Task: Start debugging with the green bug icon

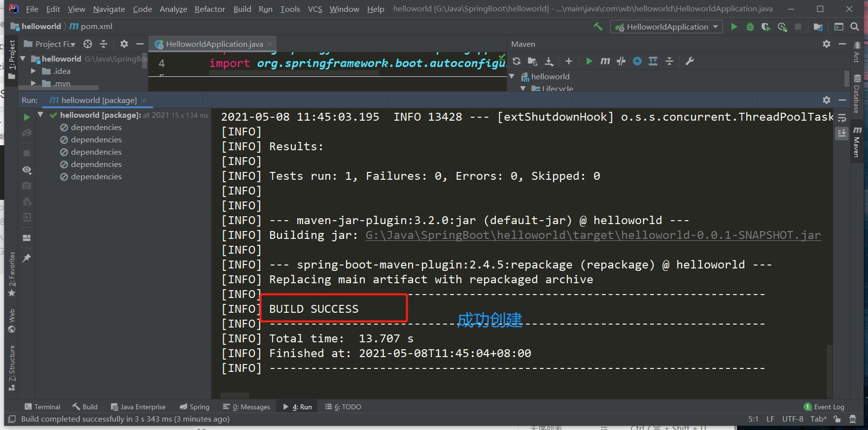Action: click(750, 27)
